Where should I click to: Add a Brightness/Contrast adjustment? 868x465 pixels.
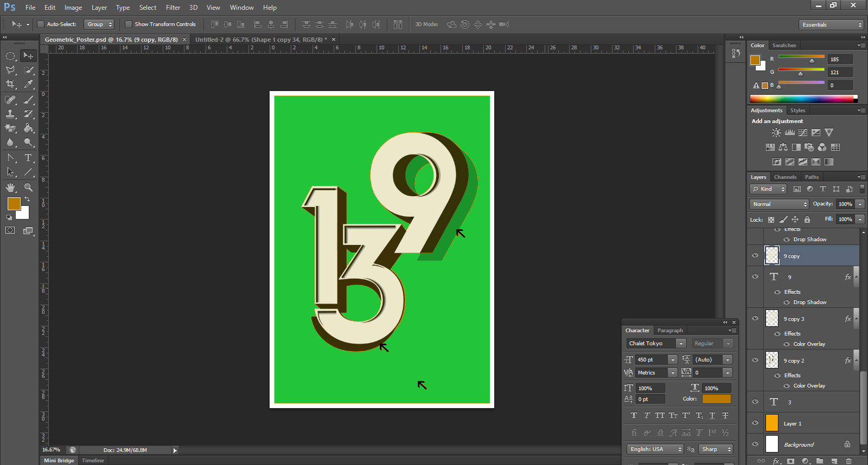click(777, 133)
